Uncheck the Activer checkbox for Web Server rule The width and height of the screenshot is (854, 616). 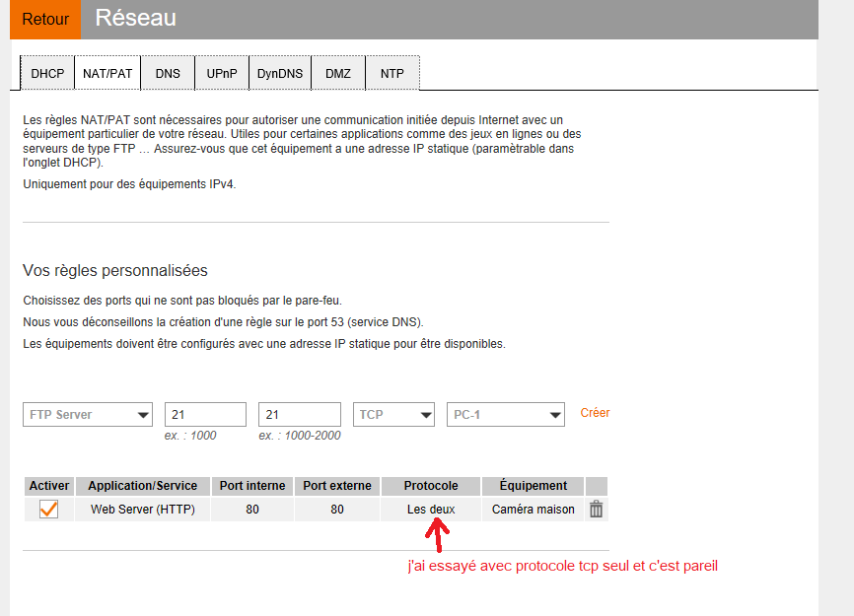coord(48,510)
